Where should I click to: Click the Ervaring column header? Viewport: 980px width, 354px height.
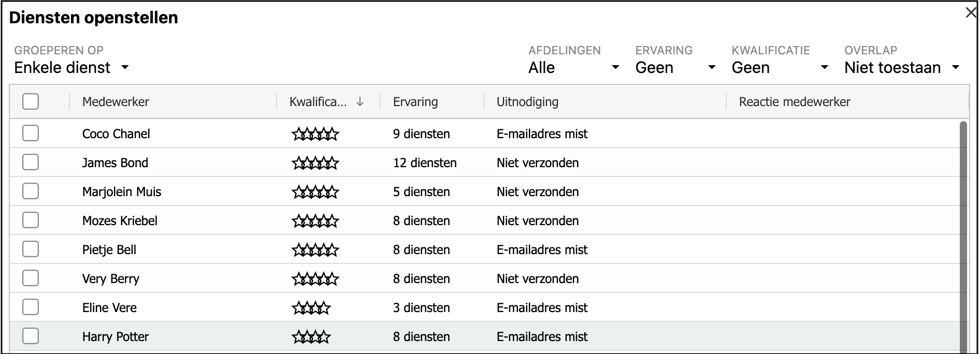[415, 102]
